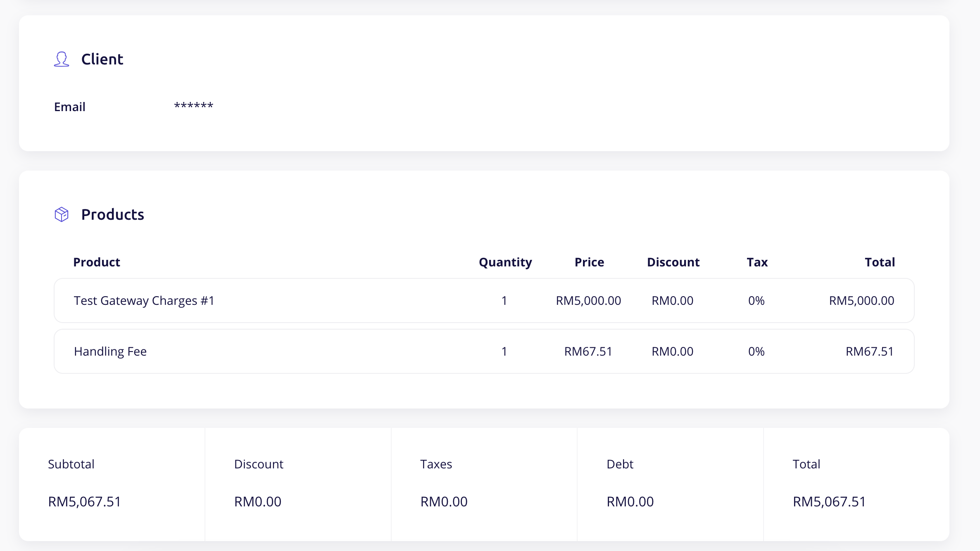
Task: Click the Client person icon
Action: (62, 59)
